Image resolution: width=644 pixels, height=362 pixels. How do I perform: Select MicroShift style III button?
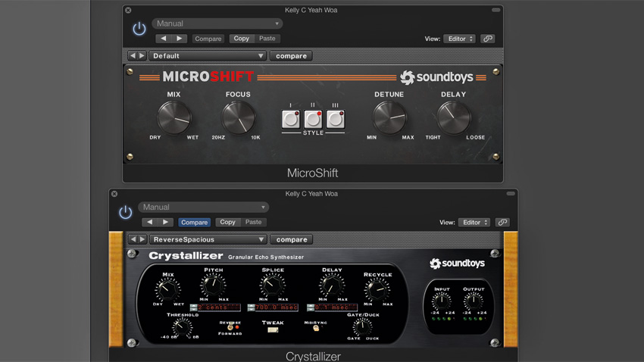coord(336,119)
